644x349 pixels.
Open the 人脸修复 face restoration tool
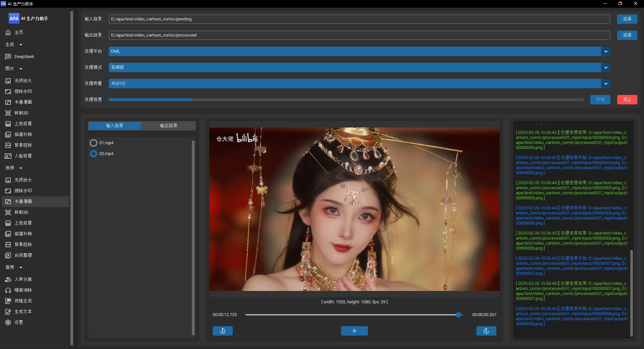[x=23, y=156]
